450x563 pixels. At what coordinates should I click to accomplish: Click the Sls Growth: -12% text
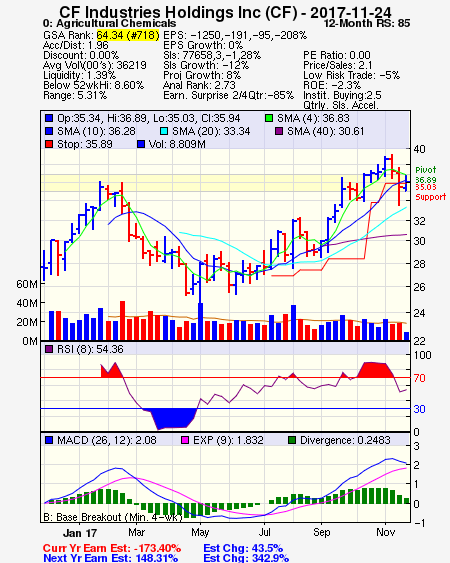[x=206, y=65]
